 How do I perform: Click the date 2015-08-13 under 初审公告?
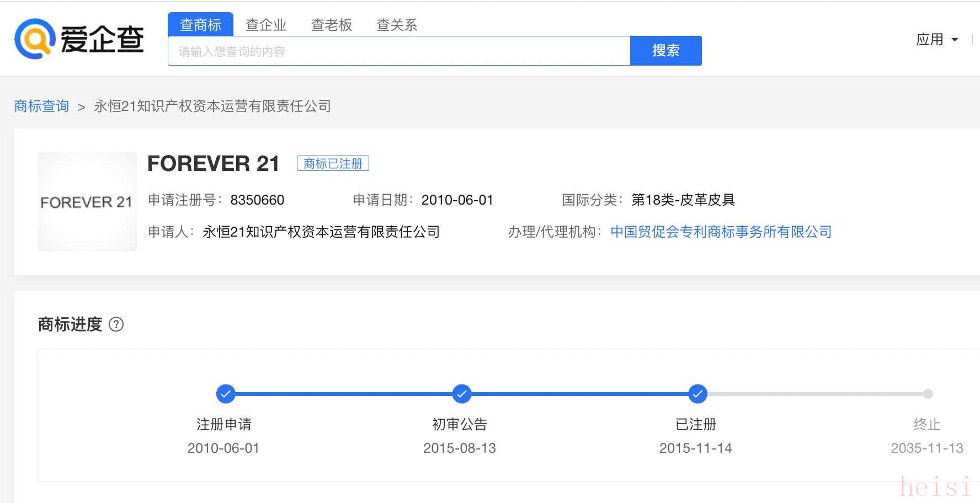460,448
